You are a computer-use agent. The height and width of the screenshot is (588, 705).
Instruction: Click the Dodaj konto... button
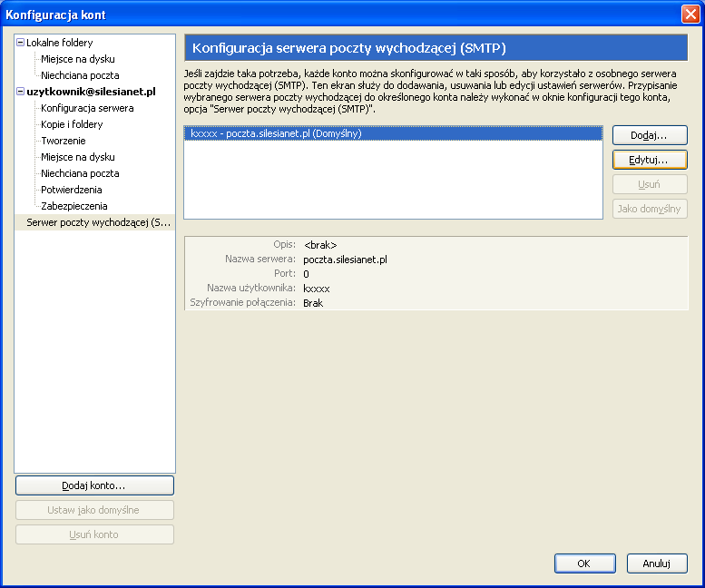94,485
